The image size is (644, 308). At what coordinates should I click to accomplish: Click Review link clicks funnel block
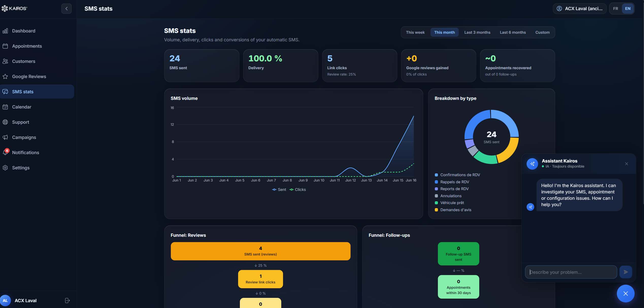[260, 279]
